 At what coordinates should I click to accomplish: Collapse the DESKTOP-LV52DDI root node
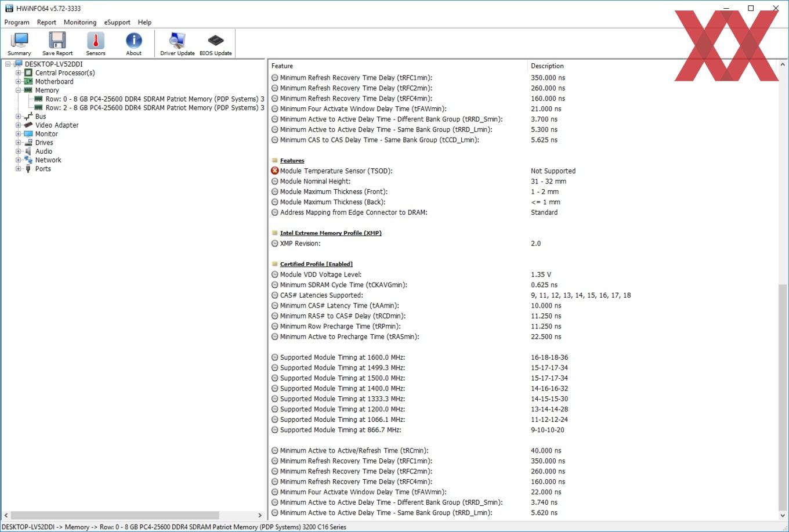click(x=8, y=64)
